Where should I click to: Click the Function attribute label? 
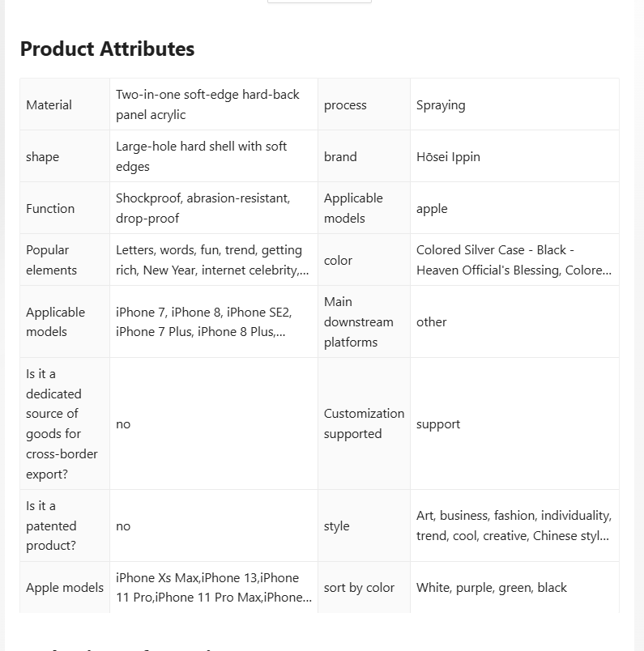50,208
